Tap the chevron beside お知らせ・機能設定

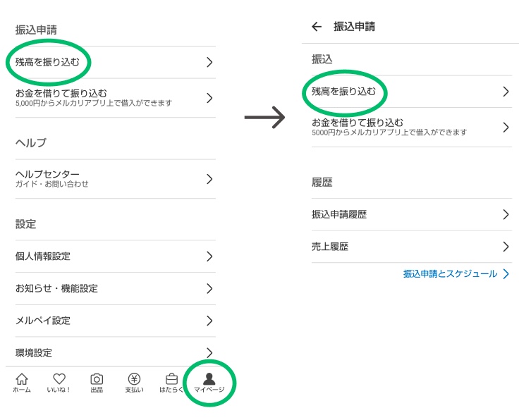click(x=209, y=288)
